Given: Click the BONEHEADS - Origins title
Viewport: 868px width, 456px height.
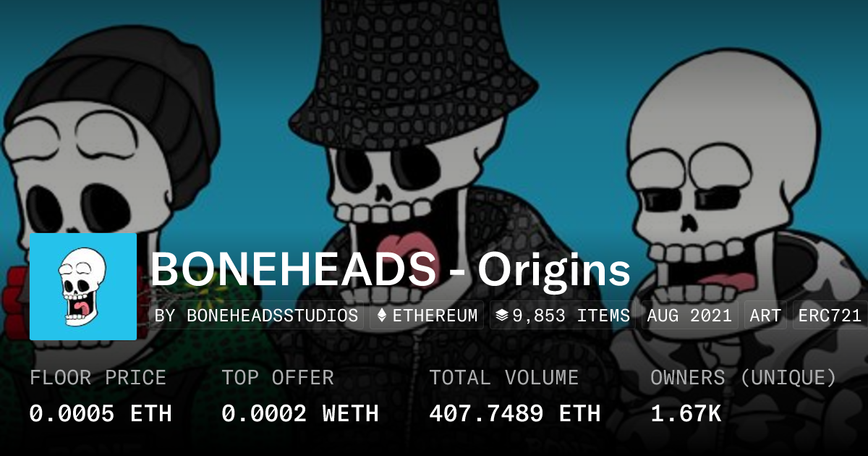Looking at the screenshot, I should [x=391, y=270].
